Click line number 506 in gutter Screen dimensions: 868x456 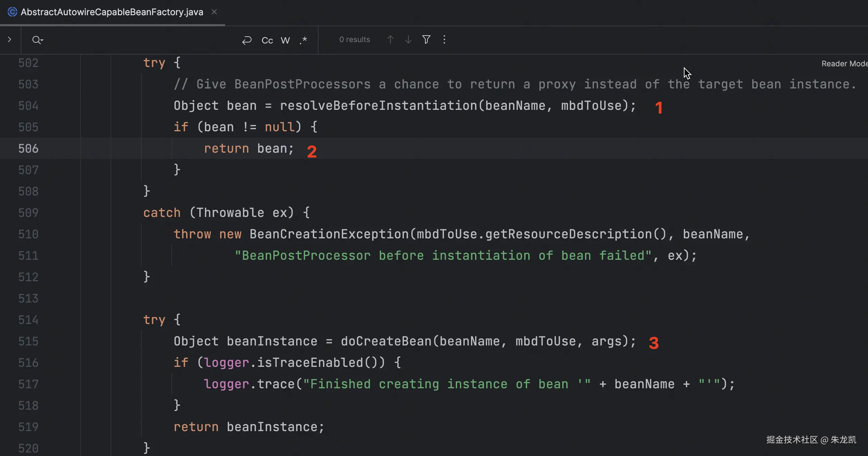[28, 149]
